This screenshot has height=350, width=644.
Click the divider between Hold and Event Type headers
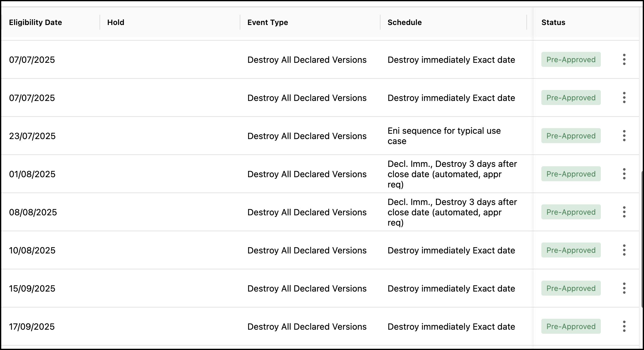click(240, 22)
